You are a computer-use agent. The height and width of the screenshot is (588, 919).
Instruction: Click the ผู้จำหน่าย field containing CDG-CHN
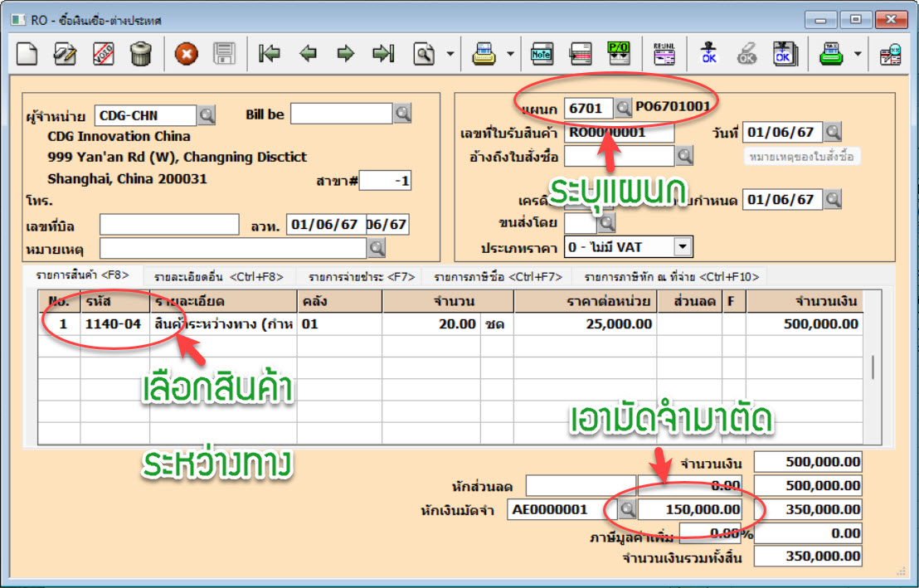click(145, 115)
